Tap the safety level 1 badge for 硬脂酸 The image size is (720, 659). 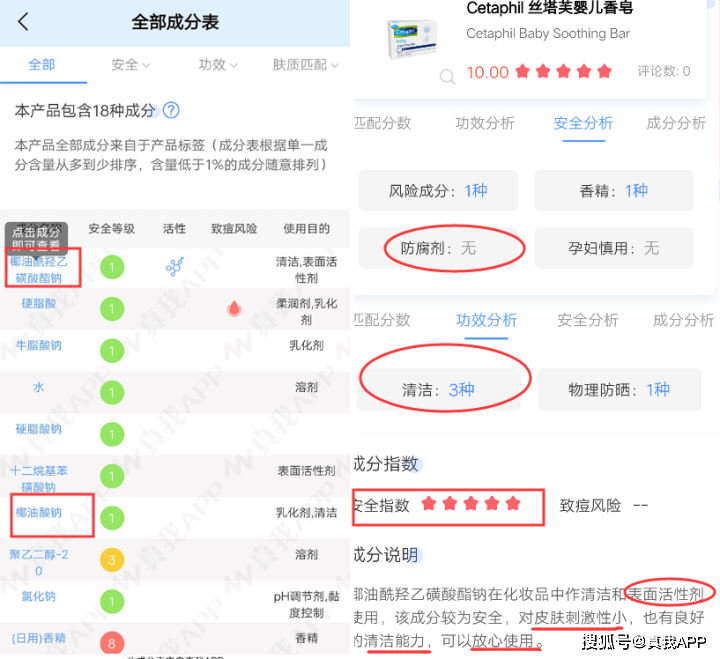tap(112, 309)
